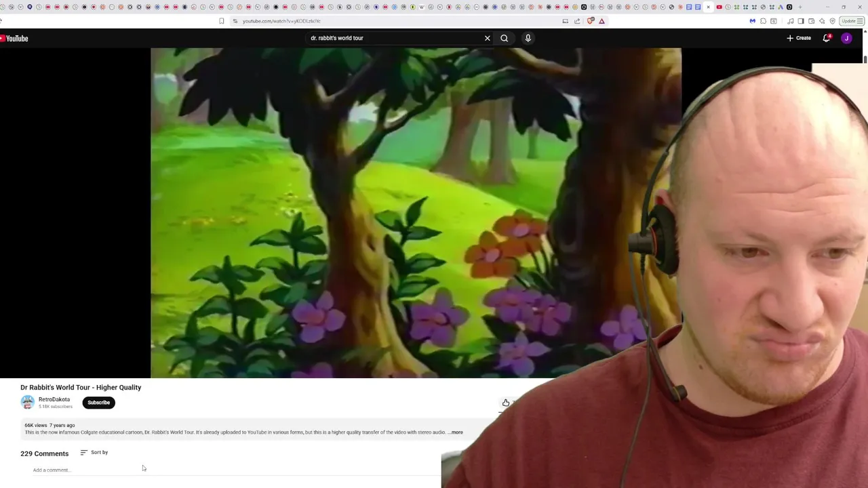Open the comments Sort by dropdown
The height and width of the screenshot is (488, 868).
(x=94, y=452)
